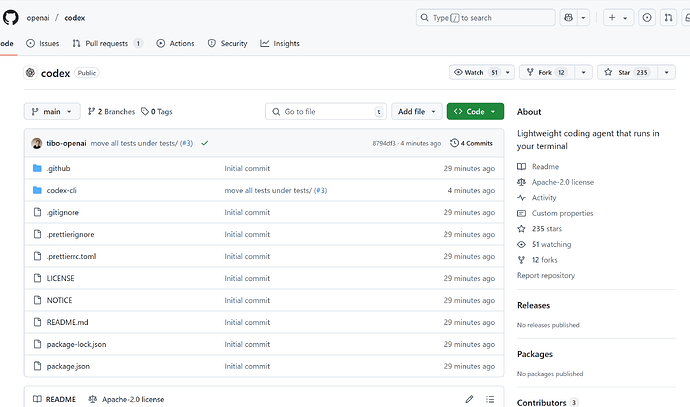Switch to the Insights tab
This screenshot has height=407, width=690.
(x=280, y=44)
